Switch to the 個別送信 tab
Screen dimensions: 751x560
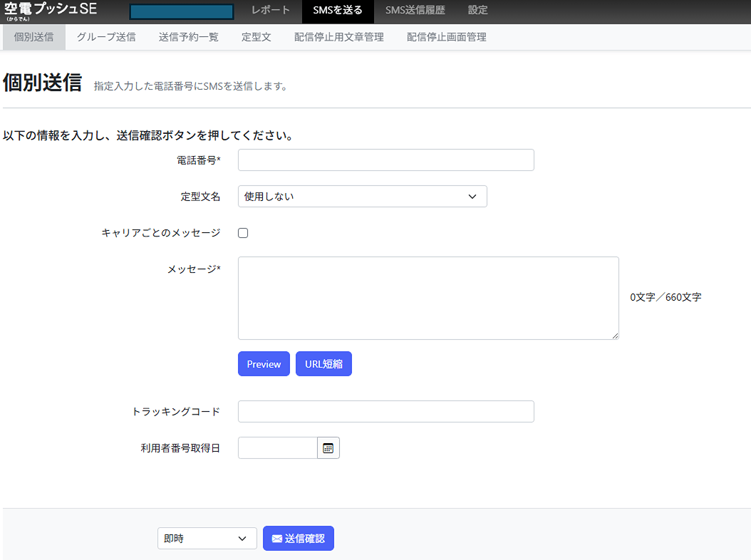click(33, 37)
